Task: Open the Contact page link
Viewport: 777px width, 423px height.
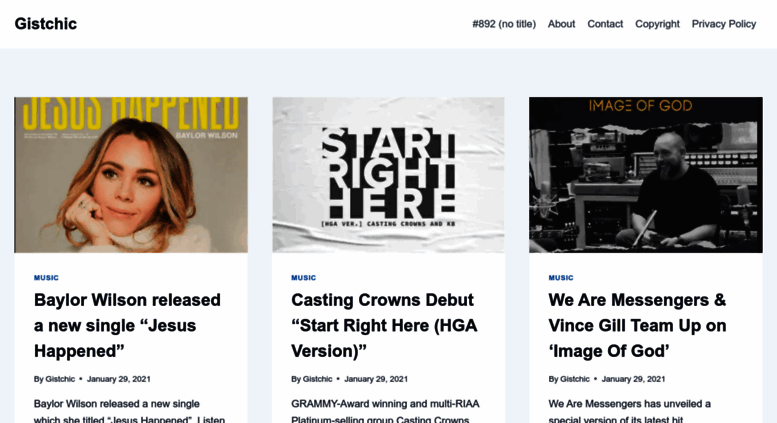Action: pyautogui.click(x=605, y=24)
